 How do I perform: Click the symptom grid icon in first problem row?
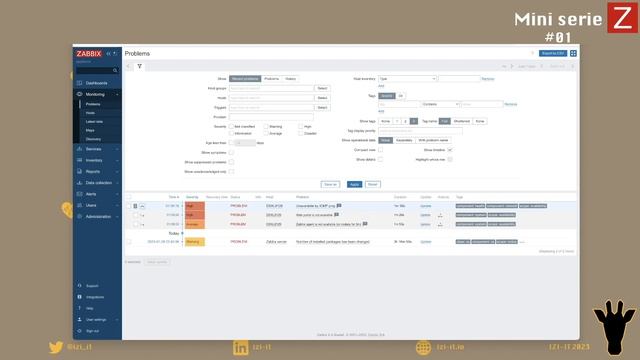(x=136, y=206)
